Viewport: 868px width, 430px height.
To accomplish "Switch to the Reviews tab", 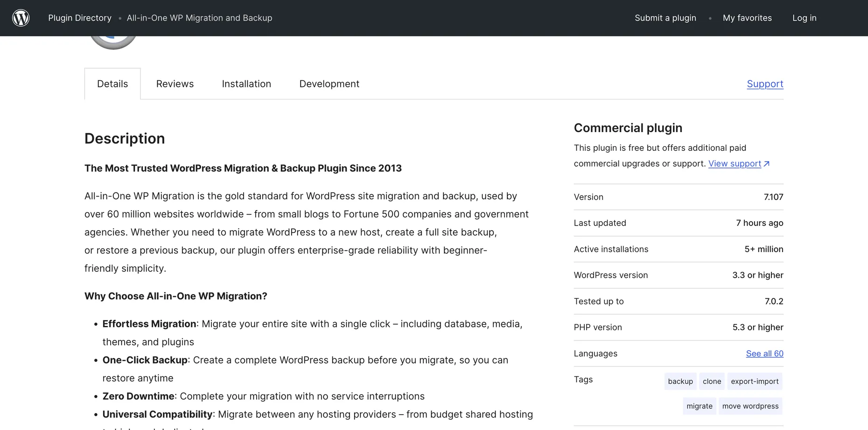I will tap(175, 84).
